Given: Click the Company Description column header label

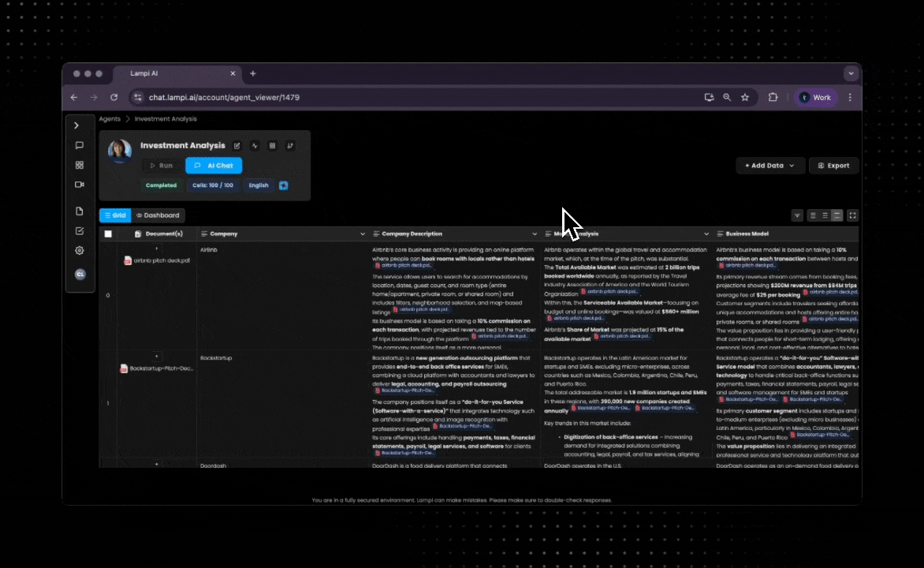Looking at the screenshot, I should click(x=412, y=234).
